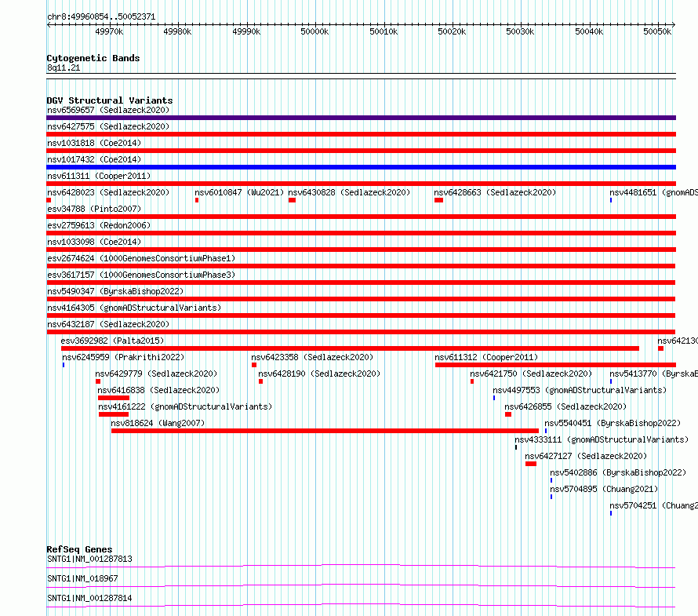Open nsv4161222 (gnomADStructuralVariants) label
The image size is (698, 616).
(x=185, y=406)
